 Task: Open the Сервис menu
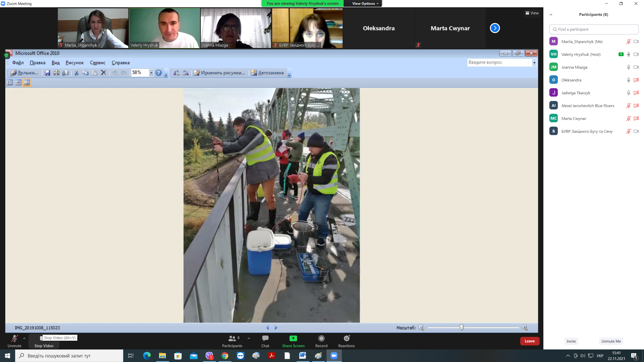pyautogui.click(x=98, y=63)
